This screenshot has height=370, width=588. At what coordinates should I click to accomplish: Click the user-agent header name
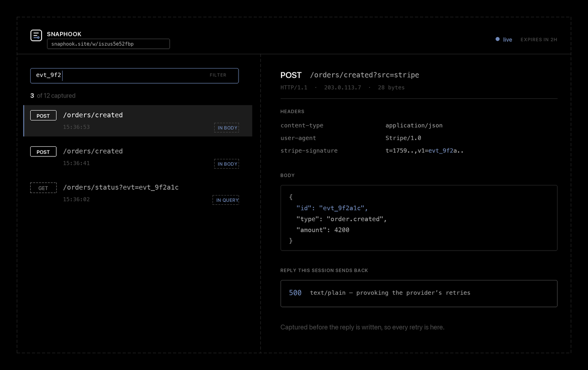coord(298,138)
